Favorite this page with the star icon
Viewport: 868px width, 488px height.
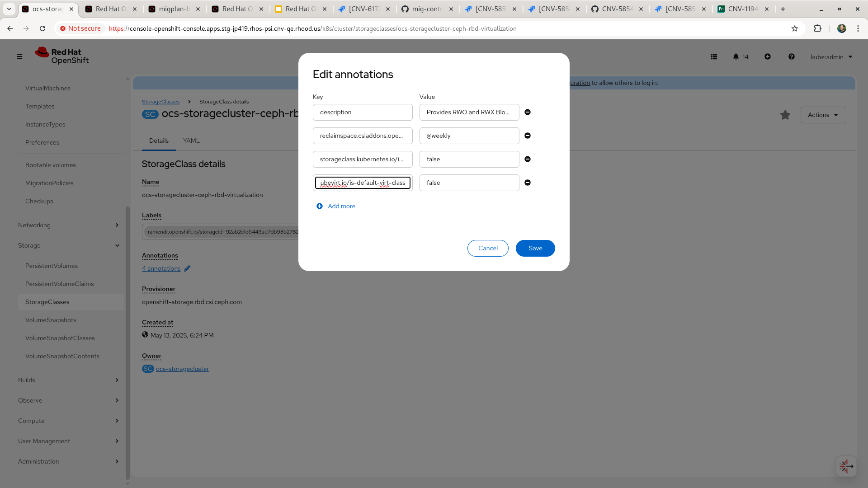[x=785, y=115]
